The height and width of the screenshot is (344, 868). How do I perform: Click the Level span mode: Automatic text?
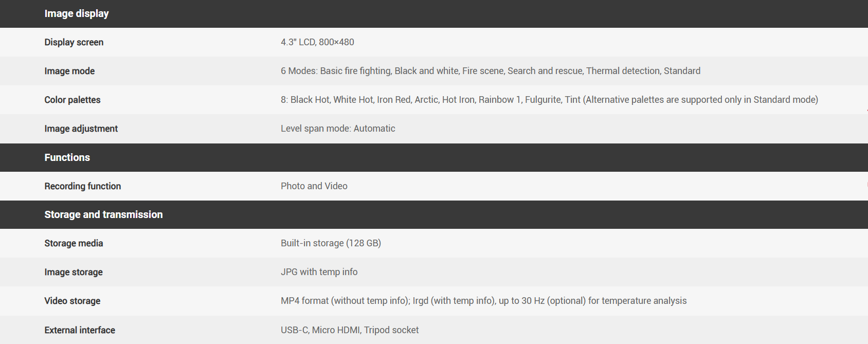coord(338,129)
